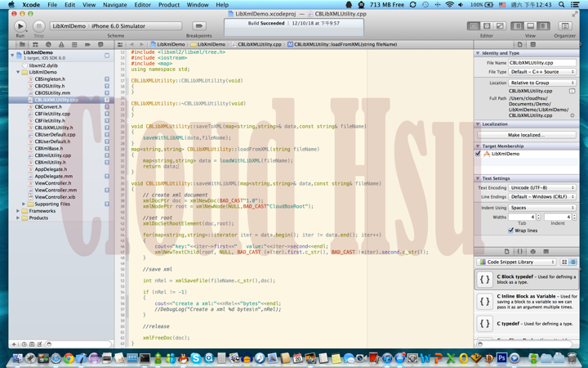Toggle LibXmlDemo target membership checkbox
This screenshot has width=588, height=368.
[x=478, y=154]
